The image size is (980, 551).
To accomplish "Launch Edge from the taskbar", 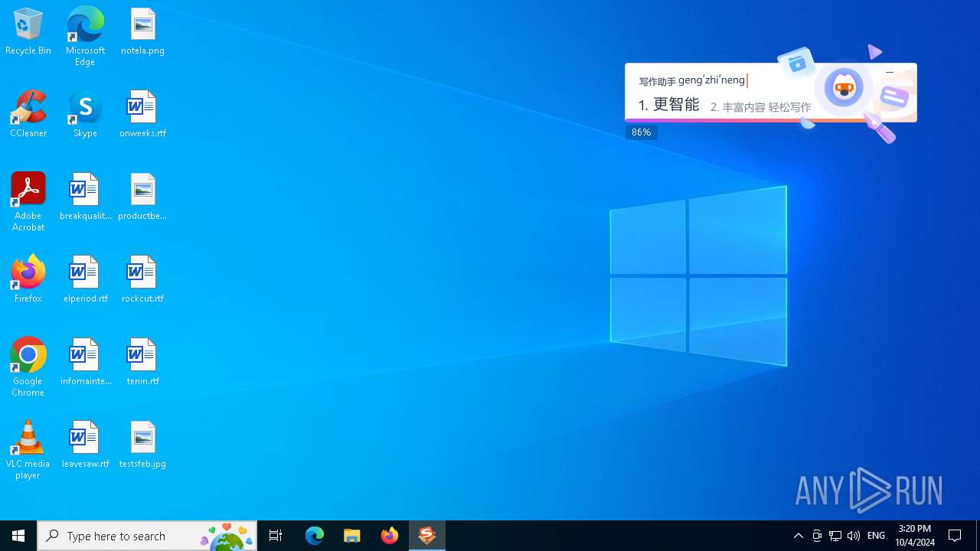I will (x=315, y=536).
